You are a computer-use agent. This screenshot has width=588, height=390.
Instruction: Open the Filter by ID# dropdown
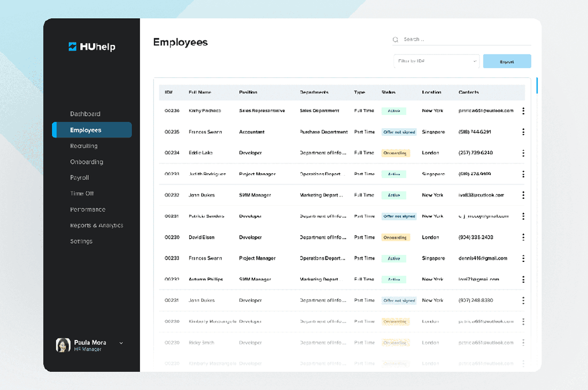[436, 61]
